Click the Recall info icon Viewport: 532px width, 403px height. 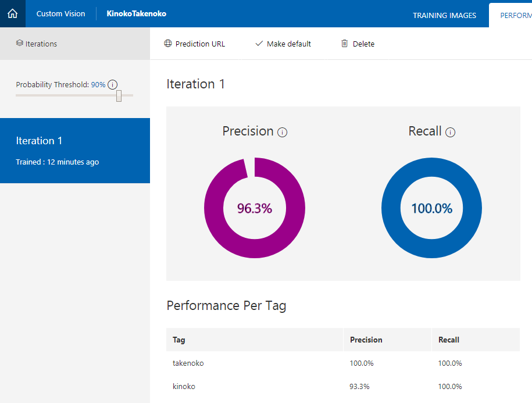click(450, 133)
